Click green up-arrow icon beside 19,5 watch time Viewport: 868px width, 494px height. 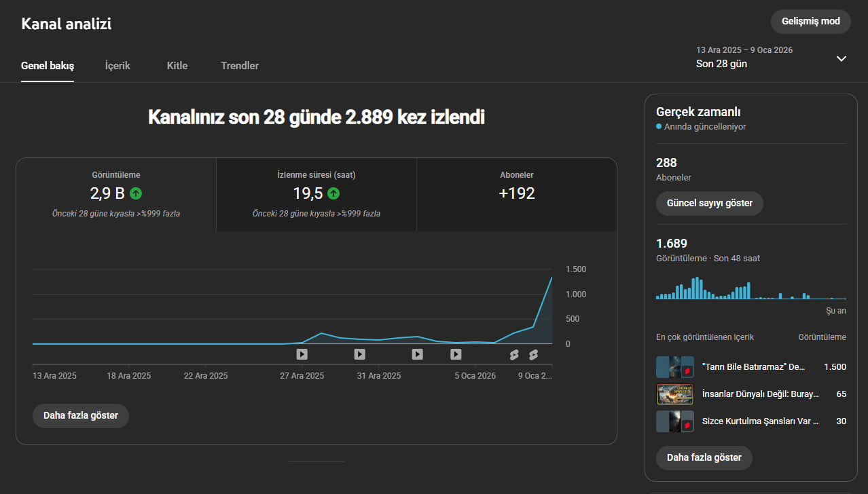click(333, 193)
